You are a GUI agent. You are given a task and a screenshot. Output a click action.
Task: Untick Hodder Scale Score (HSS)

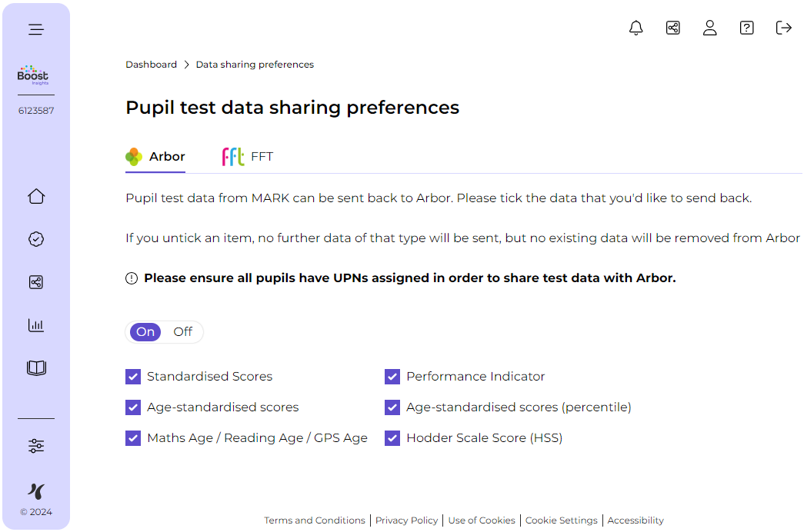[392, 438]
